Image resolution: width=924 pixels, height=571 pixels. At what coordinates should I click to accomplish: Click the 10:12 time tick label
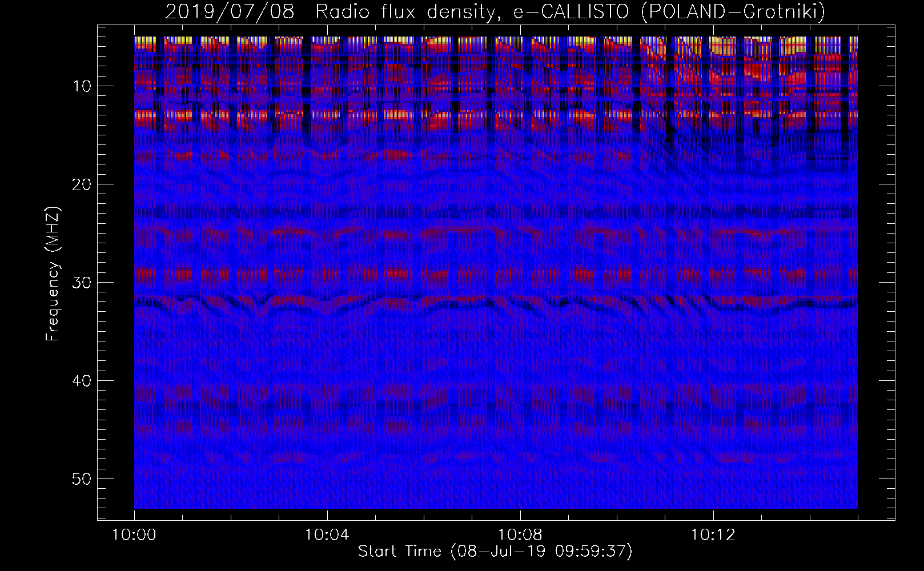click(x=713, y=536)
